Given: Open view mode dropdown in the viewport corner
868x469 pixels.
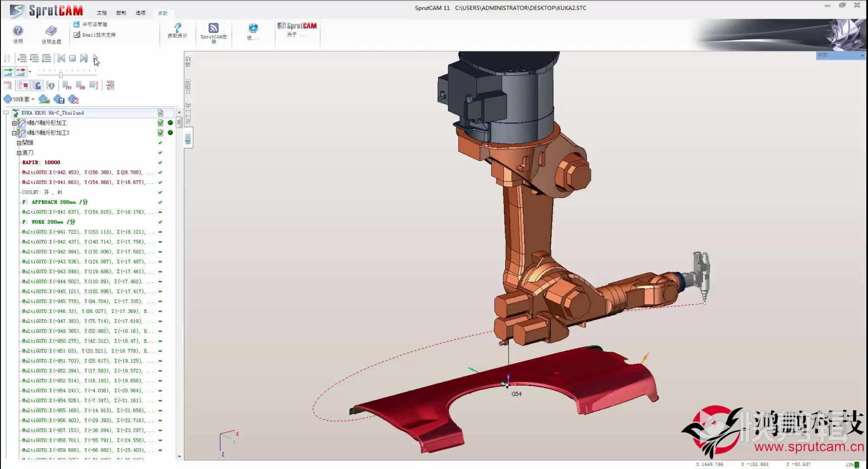Looking at the screenshot, I should 862,55.
